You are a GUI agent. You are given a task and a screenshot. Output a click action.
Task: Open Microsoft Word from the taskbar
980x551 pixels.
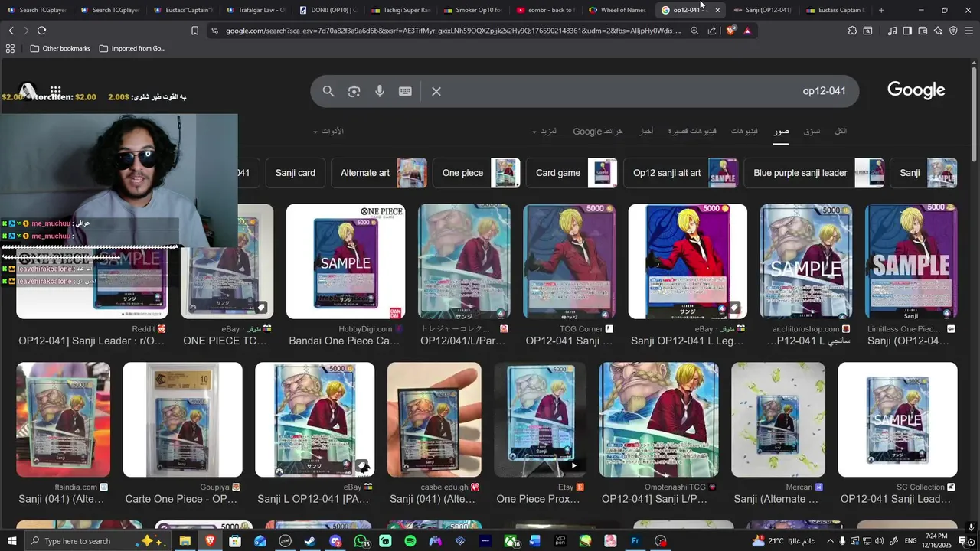tap(535, 541)
